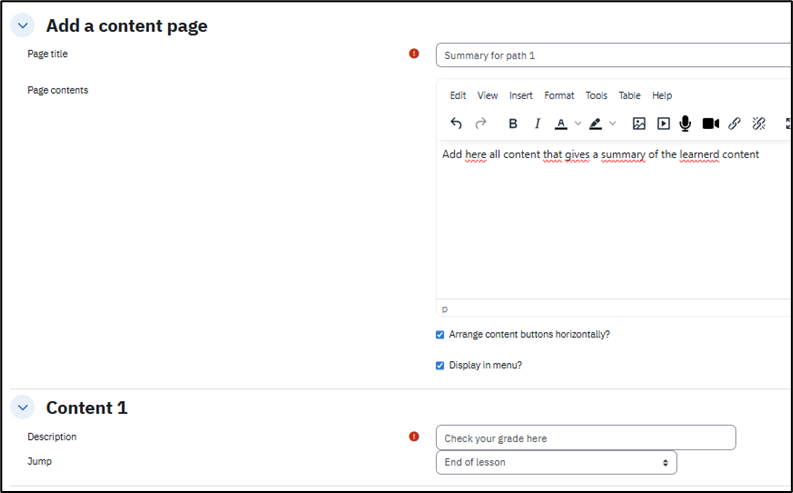Open the insert image tool

pos(639,124)
